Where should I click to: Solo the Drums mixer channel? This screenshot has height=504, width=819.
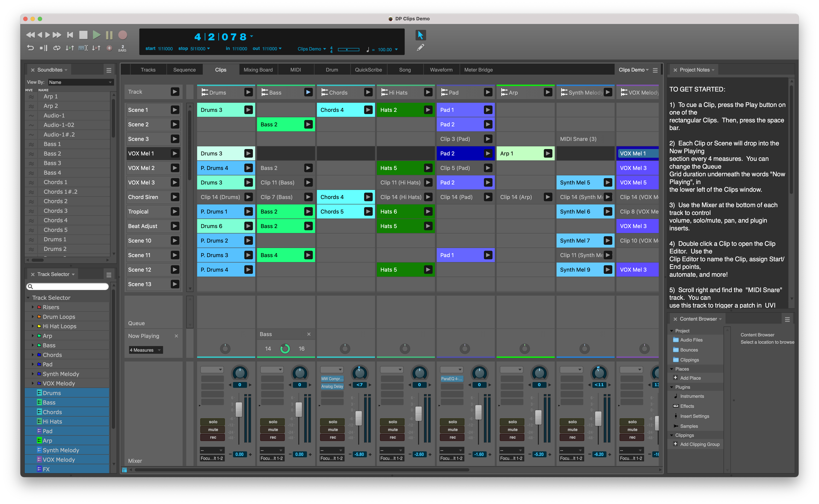213,422
